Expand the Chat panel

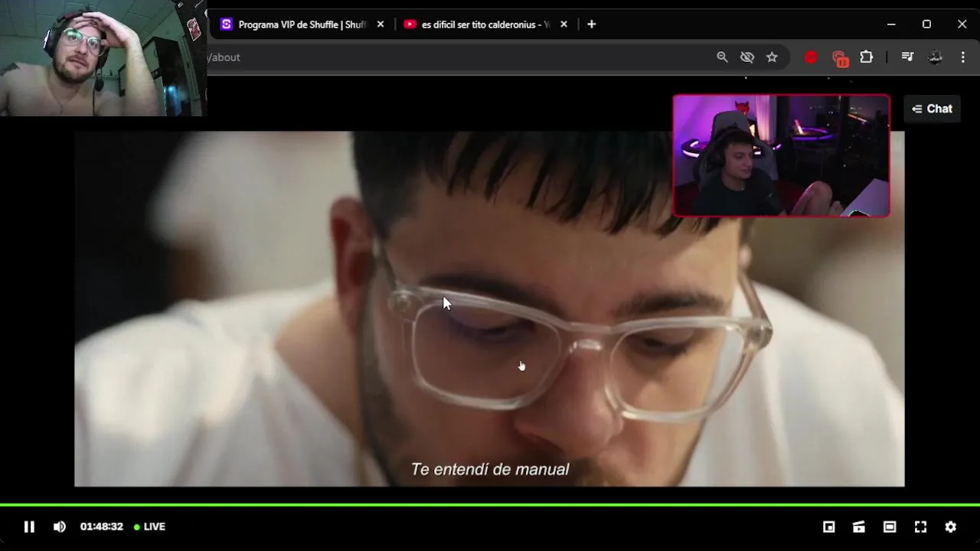pos(932,109)
